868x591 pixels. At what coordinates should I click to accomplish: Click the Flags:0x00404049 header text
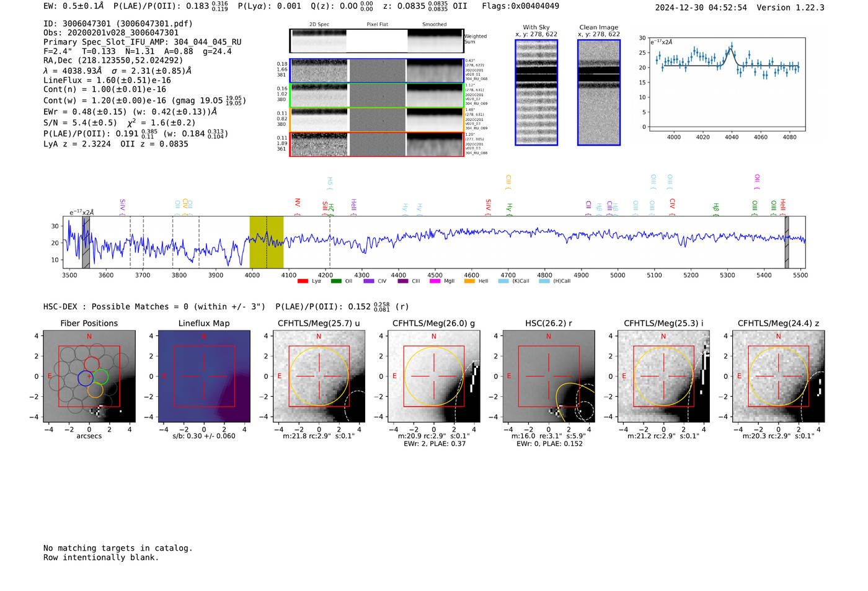(x=520, y=6)
